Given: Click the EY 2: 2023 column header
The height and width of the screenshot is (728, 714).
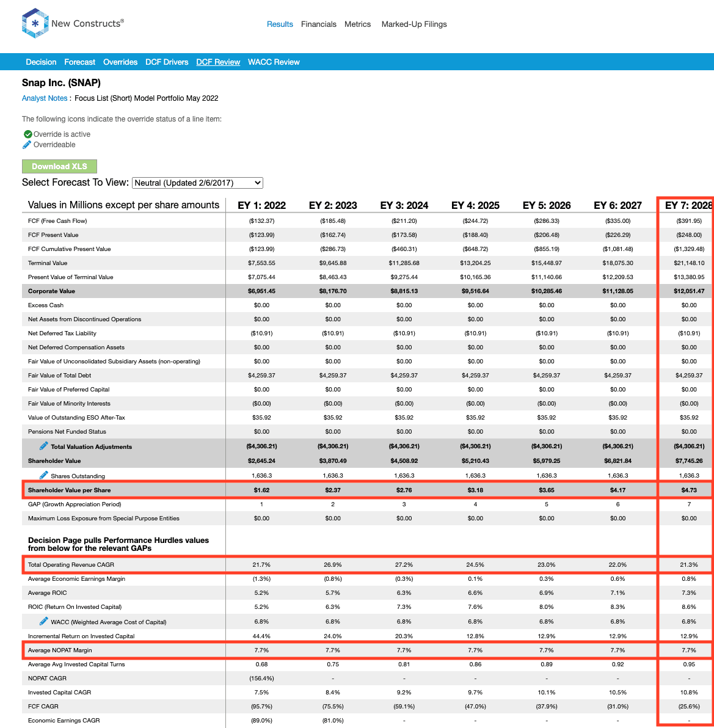Looking at the screenshot, I should coord(333,205).
